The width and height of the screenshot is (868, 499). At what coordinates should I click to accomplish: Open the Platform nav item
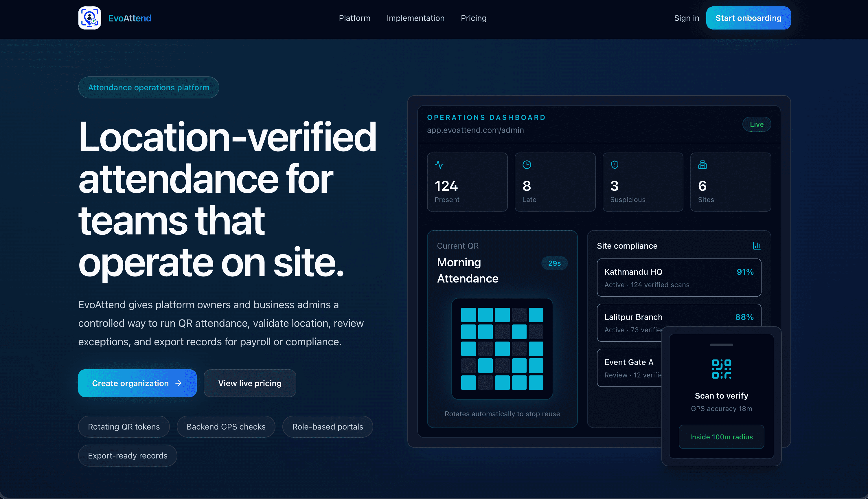click(354, 18)
